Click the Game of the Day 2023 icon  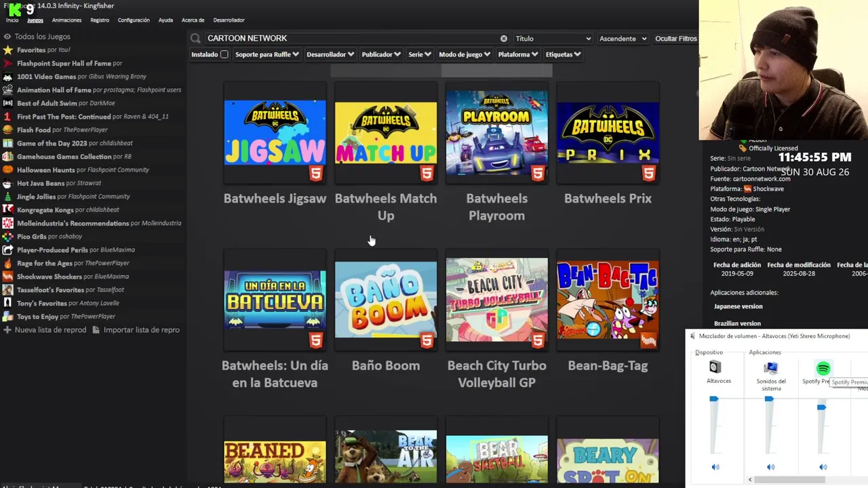7,143
